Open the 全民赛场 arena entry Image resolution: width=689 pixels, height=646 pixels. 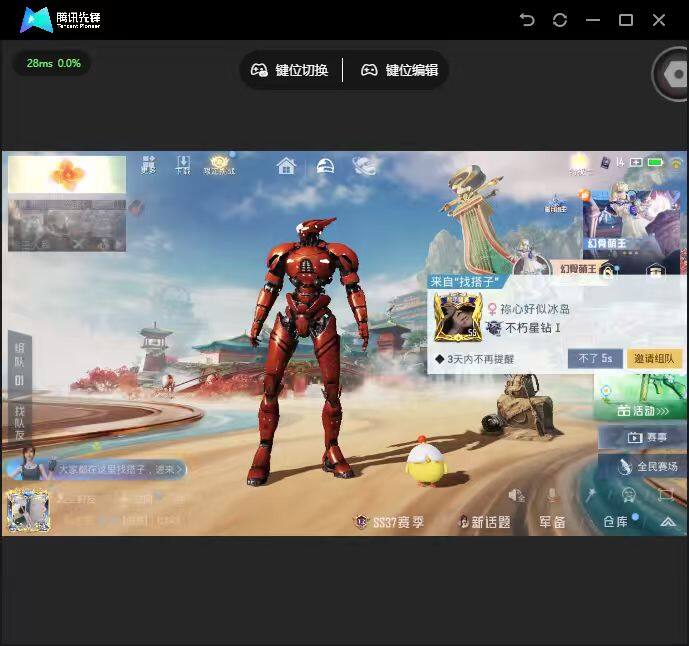click(644, 466)
